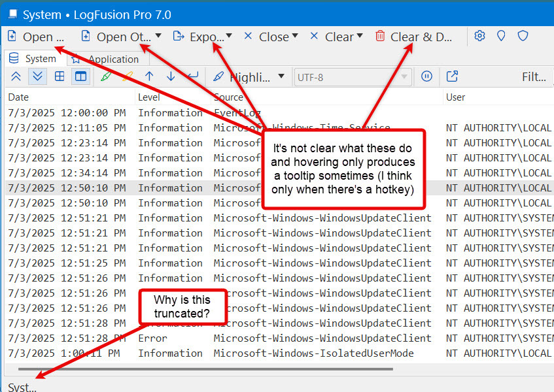
Task: Expand the Open Ot... dropdown arrow
Action: [158, 36]
